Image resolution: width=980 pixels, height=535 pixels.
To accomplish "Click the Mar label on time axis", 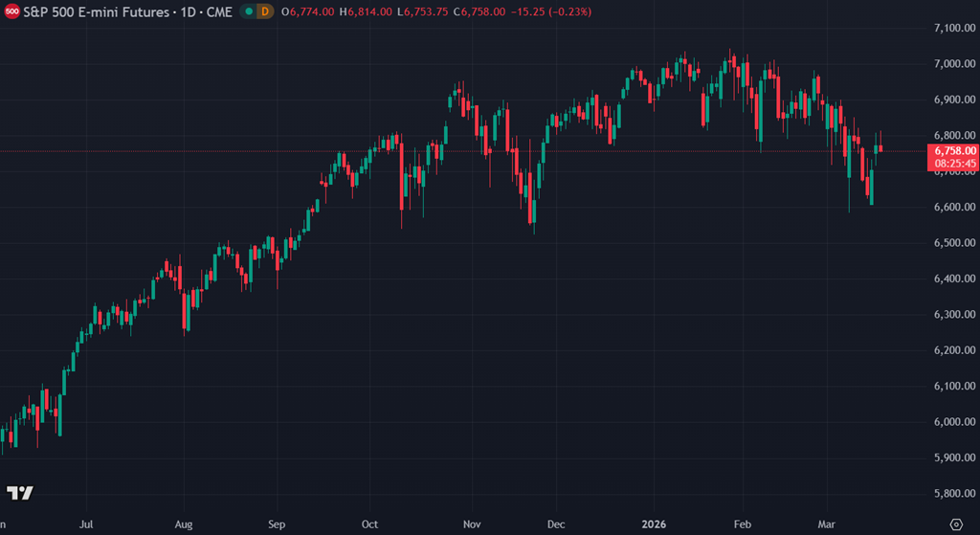I will coord(826,524).
